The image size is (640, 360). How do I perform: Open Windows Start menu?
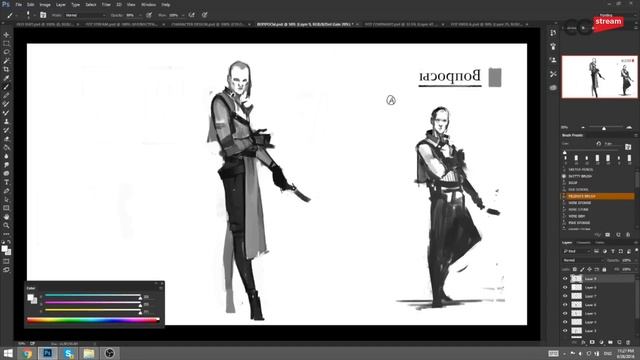click(x=8, y=353)
